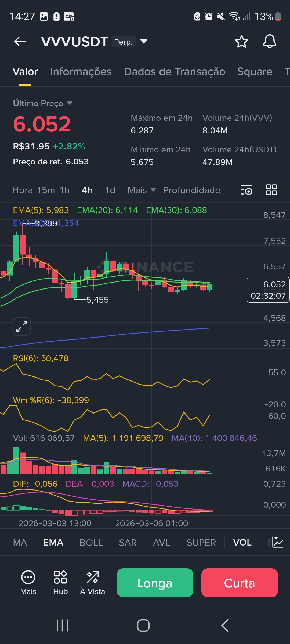
Task: Tap Android home button
Action: click(x=143, y=625)
